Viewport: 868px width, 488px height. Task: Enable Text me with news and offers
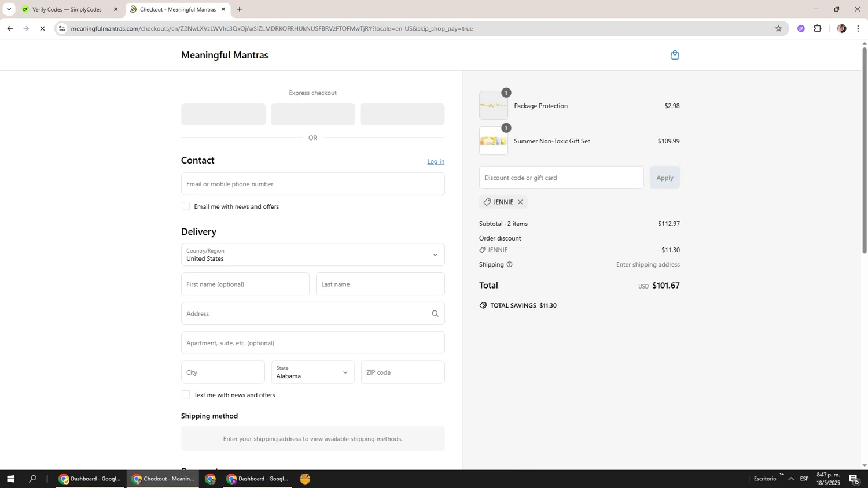point(186,395)
